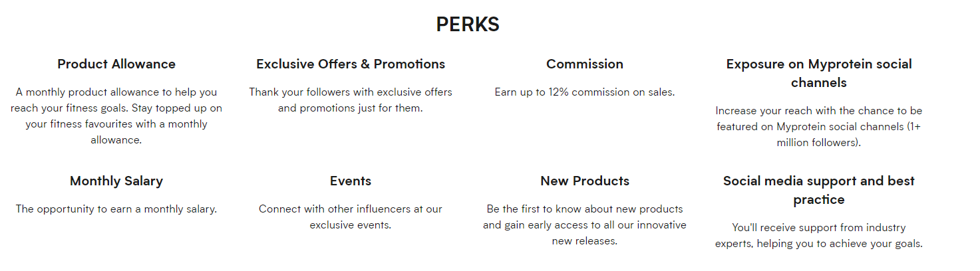Click the 'support from industry experts' paragraph
Image resolution: width=980 pixels, height=271 pixels.
[819, 236]
